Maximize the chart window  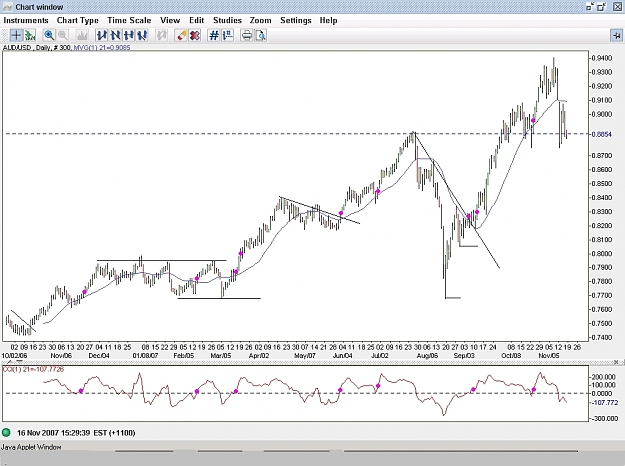click(x=601, y=6)
